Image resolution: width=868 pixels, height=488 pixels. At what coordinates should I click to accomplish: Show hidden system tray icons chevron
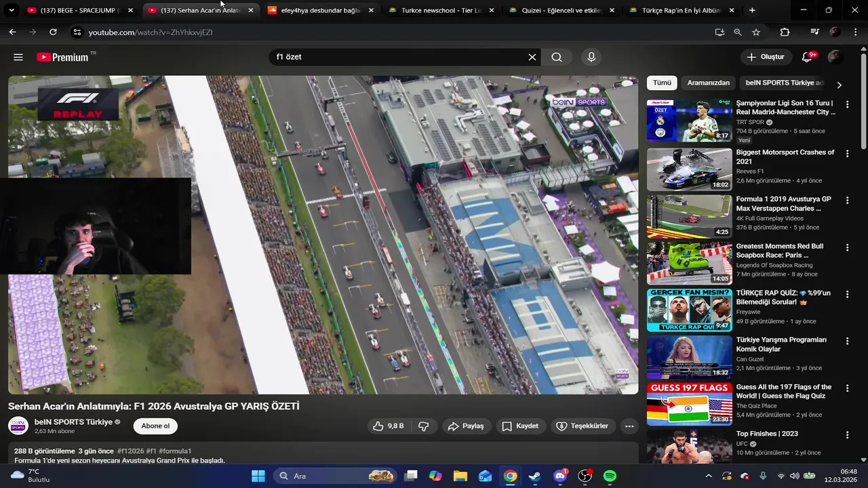pos(709,476)
